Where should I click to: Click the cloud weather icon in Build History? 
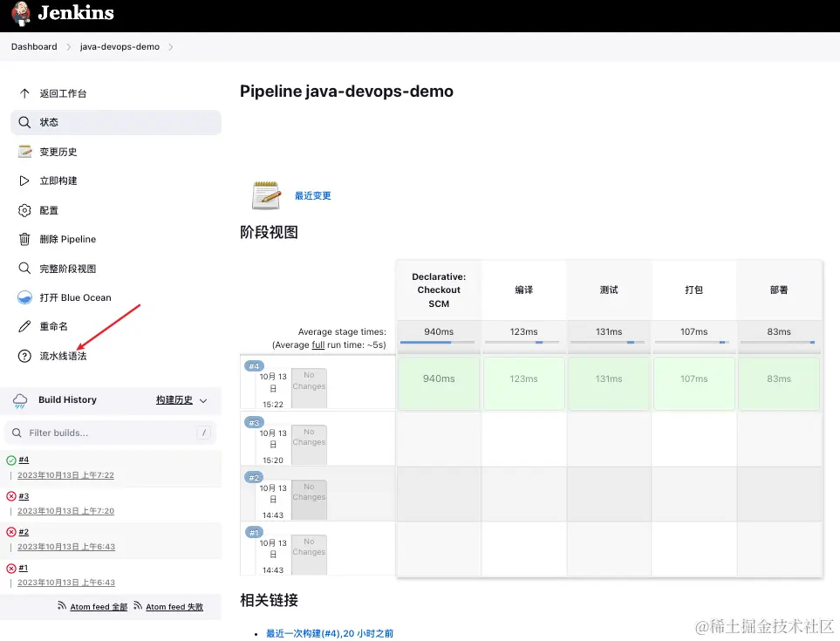(20, 400)
